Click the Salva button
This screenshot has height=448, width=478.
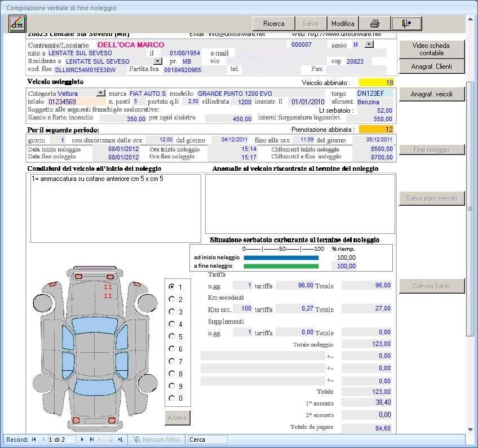(x=311, y=24)
